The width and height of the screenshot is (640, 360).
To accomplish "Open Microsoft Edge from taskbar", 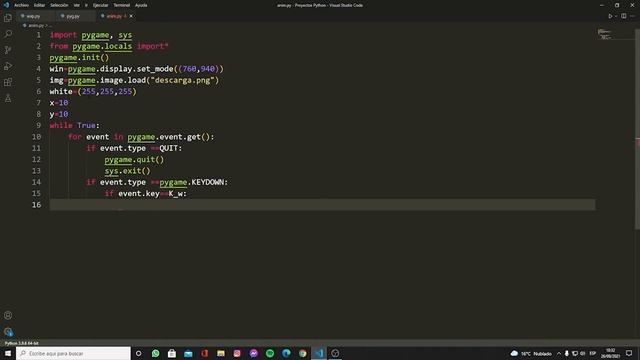I will pos(286,353).
